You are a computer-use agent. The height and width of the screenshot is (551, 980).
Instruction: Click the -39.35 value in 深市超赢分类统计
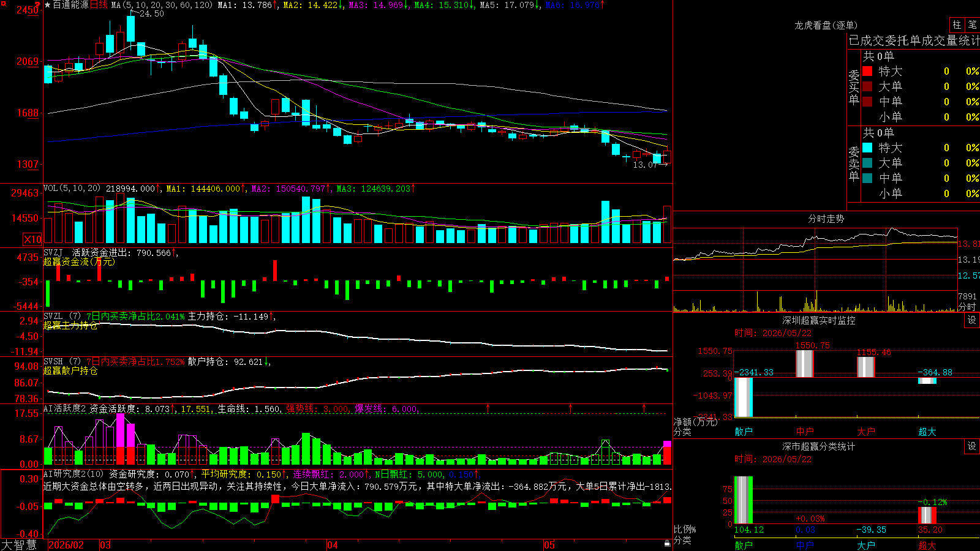871,530
